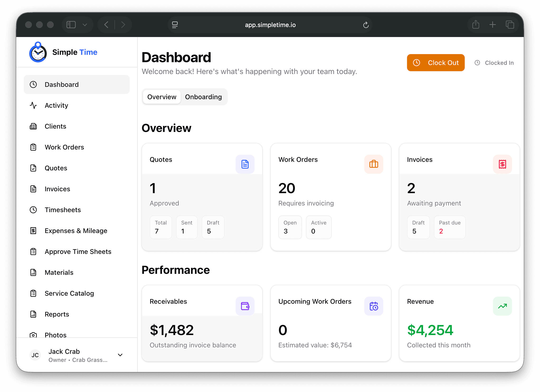The height and width of the screenshot is (392, 540).
Task: Open the Work Orders Open 3 stat box
Action: coord(290,228)
